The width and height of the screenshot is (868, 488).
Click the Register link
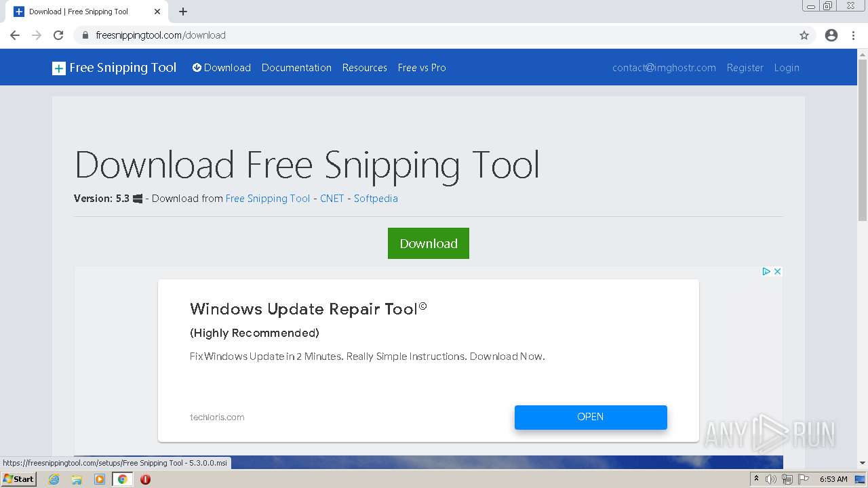tap(745, 68)
